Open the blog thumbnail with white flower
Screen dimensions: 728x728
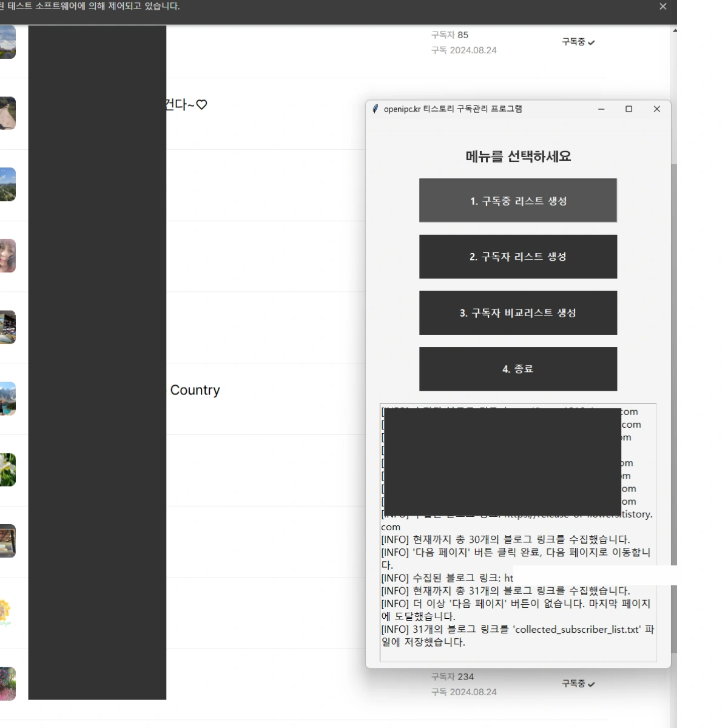click(x=7, y=470)
